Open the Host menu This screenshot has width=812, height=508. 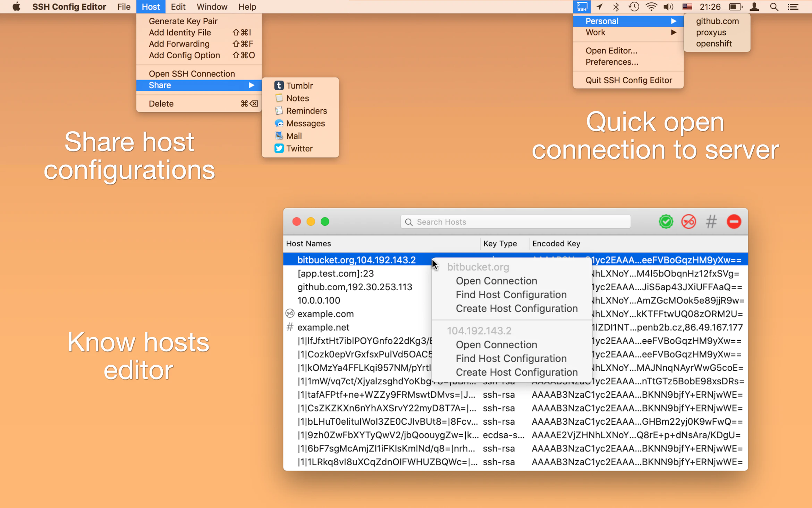coord(151,7)
